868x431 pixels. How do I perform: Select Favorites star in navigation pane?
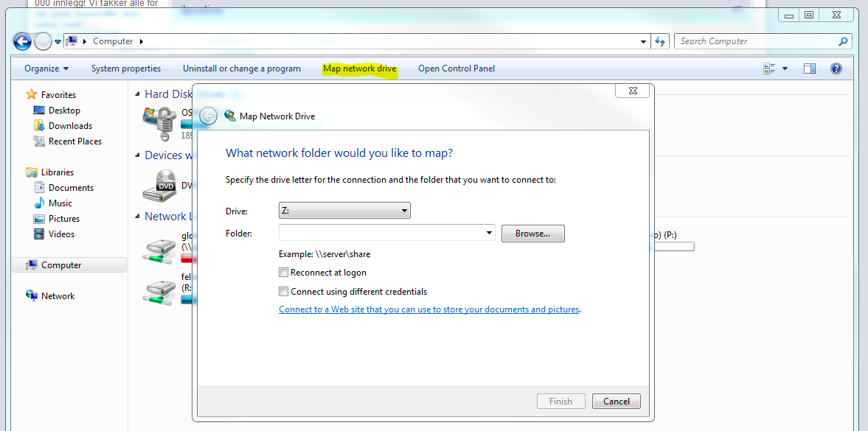pos(32,94)
